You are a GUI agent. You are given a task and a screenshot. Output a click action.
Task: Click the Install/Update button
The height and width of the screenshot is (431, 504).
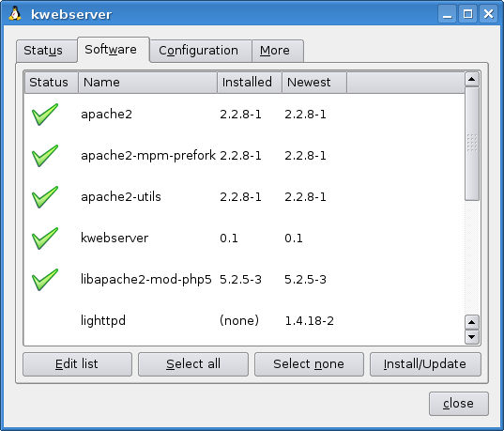pos(425,364)
